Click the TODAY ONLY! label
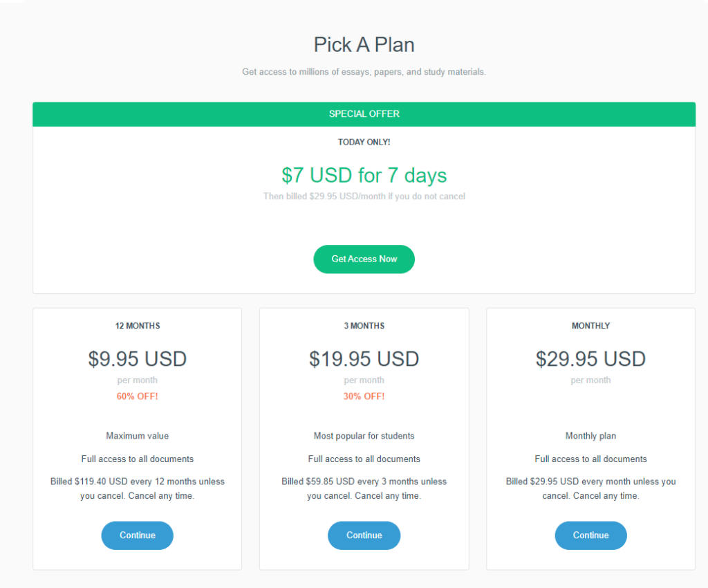708x588 pixels. 364,142
